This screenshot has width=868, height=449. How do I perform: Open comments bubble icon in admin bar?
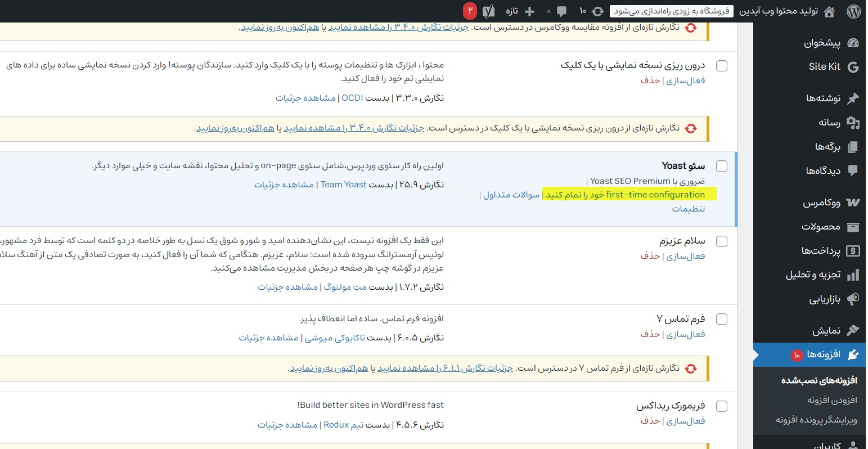pyautogui.click(x=561, y=11)
